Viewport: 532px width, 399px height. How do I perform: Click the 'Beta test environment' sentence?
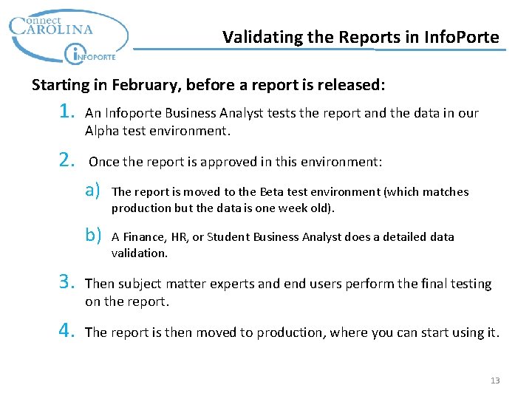(290, 192)
